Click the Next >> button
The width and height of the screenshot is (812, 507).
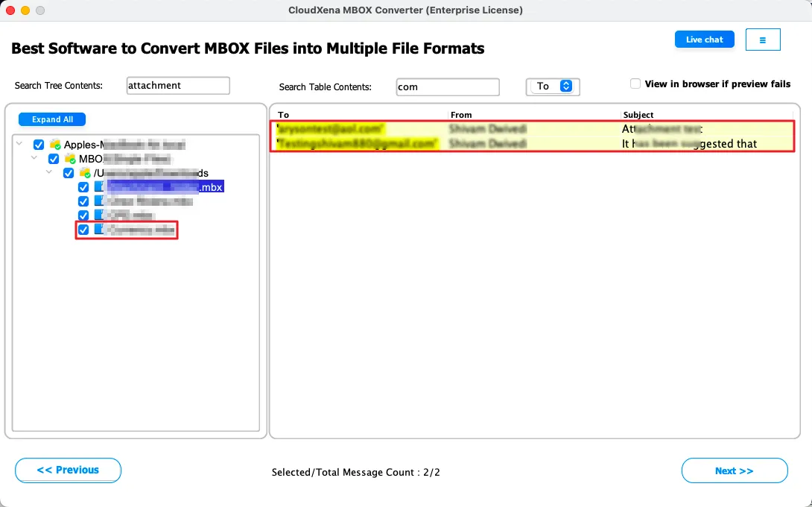pos(734,470)
